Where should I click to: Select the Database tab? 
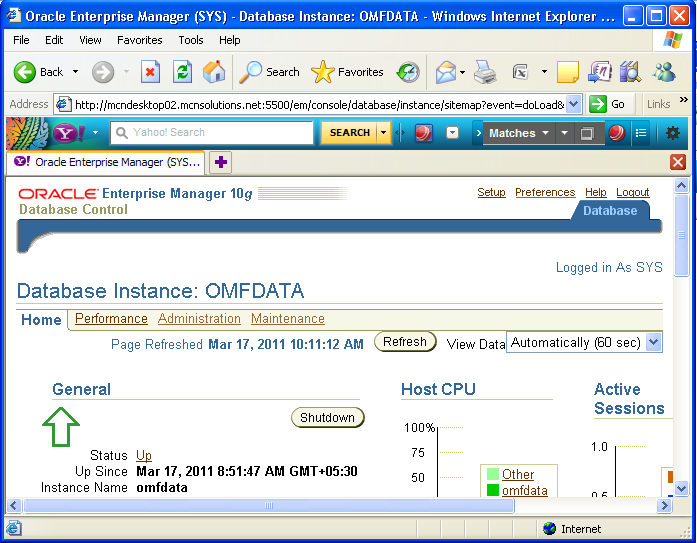(x=610, y=211)
